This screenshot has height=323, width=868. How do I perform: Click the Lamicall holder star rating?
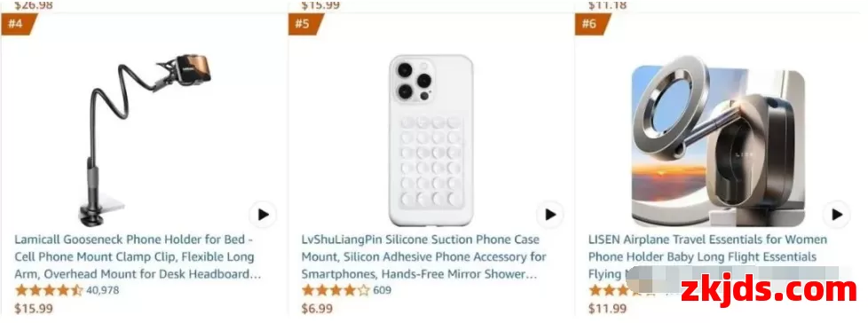click(x=49, y=290)
